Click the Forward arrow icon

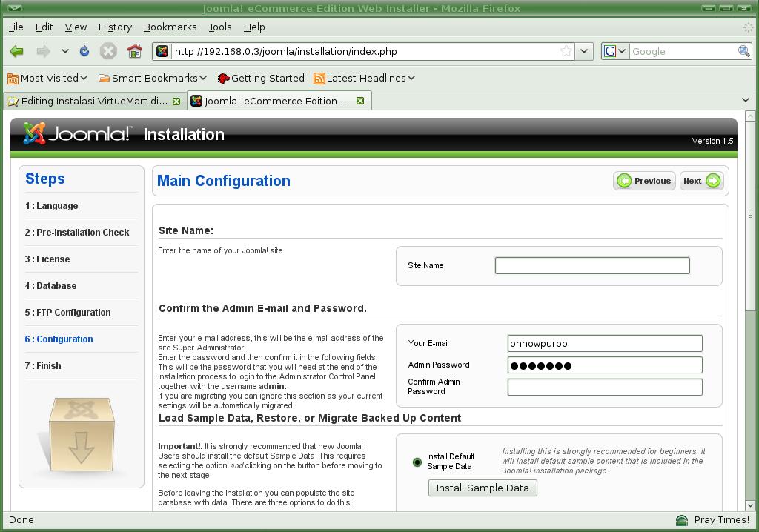pos(43,51)
